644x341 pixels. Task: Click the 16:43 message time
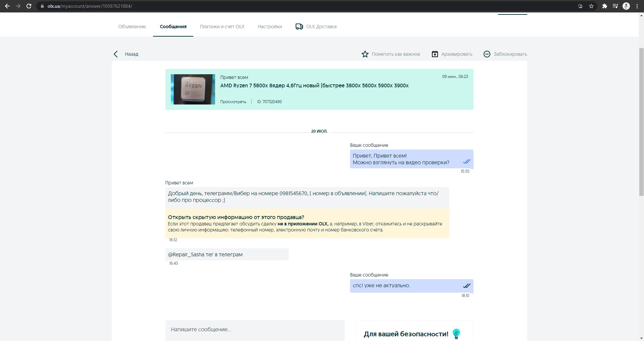pos(174,263)
